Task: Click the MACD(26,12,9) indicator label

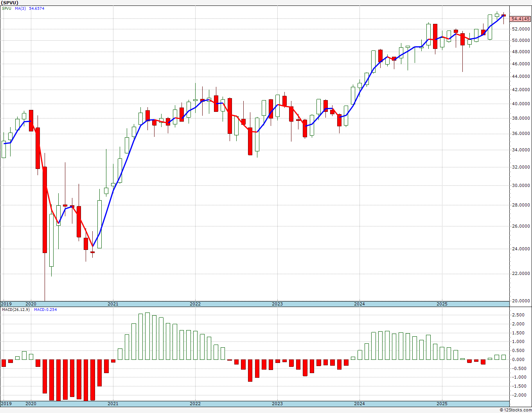Action: point(15,310)
